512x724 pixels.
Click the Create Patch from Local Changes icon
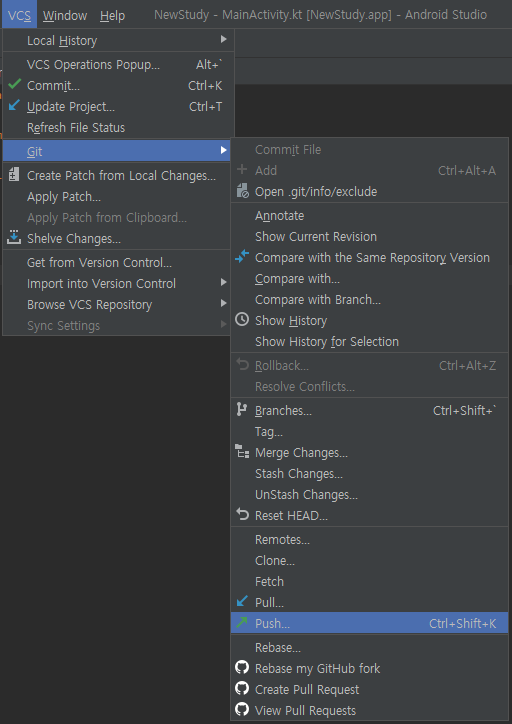[14, 175]
